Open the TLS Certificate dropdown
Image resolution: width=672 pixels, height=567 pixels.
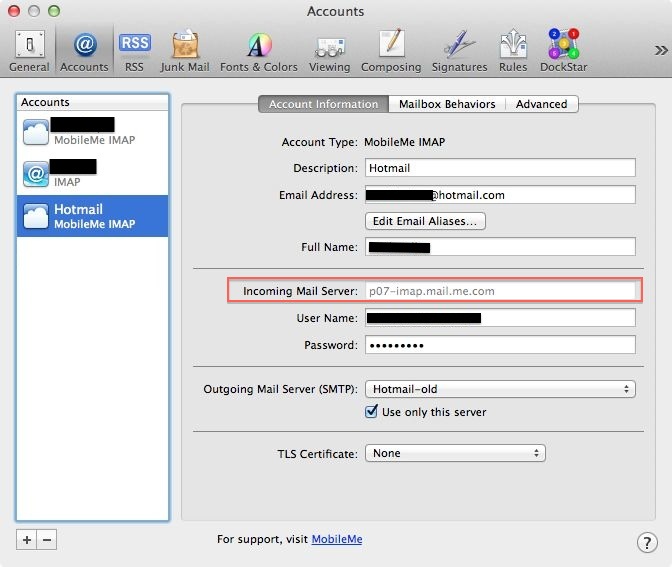[x=455, y=453]
